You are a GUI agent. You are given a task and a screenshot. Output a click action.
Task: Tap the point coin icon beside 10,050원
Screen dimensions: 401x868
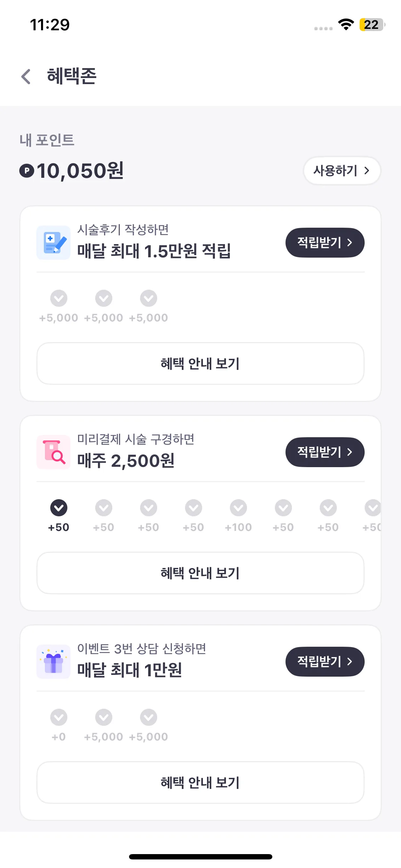coord(27,171)
